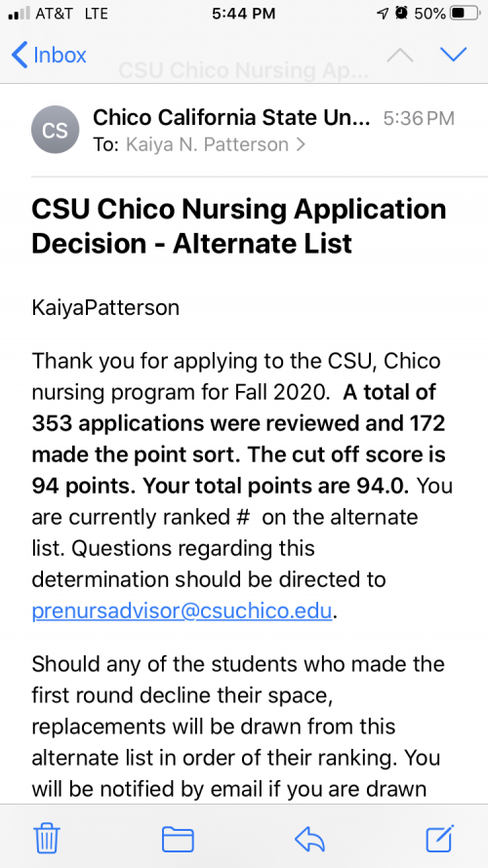Image resolution: width=488 pixels, height=868 pixels.
Task: Tap the battery indicator in status bar
Action: point(465,14)
